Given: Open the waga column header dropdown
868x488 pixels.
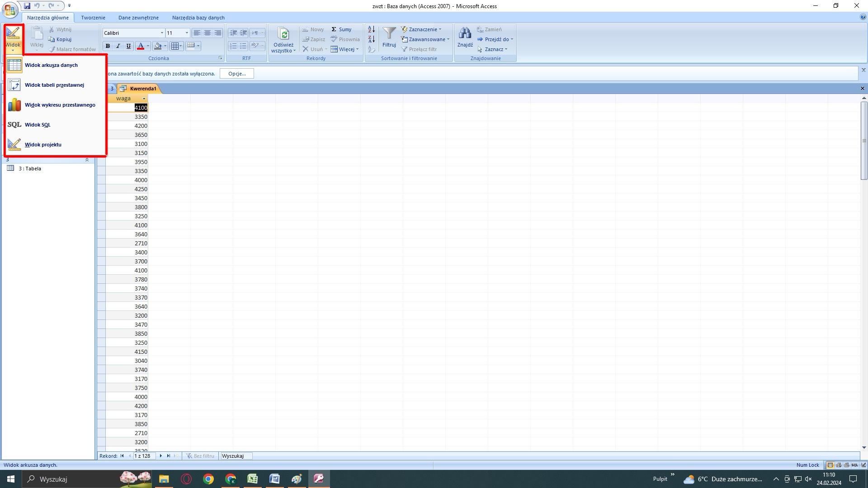Looking at the screenshot, I should tap(144, 99).
